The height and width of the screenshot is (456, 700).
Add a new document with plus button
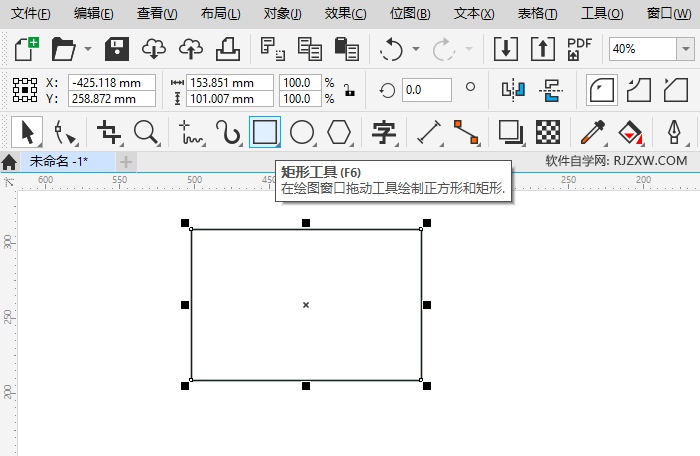coord(126,161)
